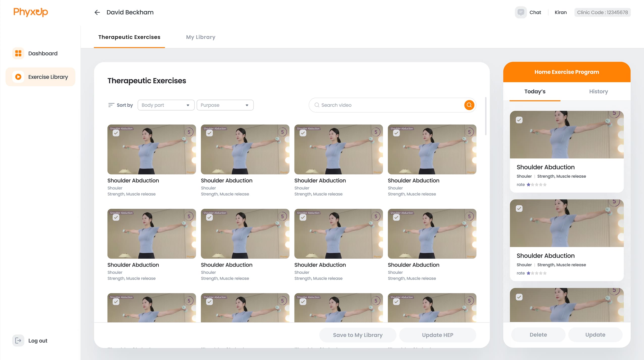Click the 5 badge on first-row second card
The image size is (644, 360).
pyautogui.click(x=282, y=132)
